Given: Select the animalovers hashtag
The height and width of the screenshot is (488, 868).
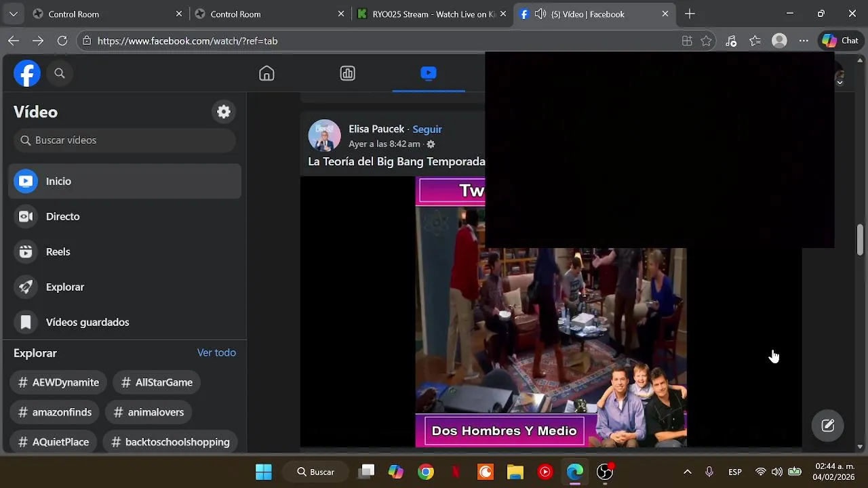Looking at the screenshot, I should tap(149, 412).
